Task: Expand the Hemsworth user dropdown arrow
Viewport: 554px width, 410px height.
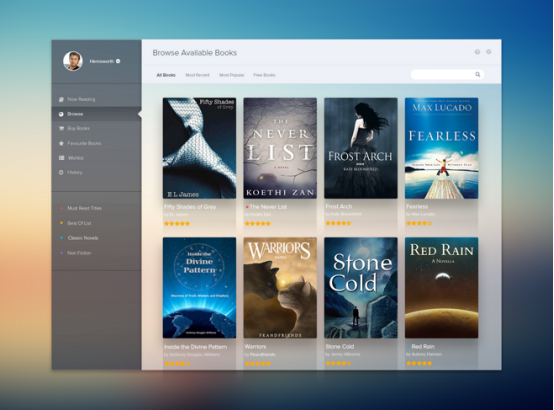Action: coord(118,61)
